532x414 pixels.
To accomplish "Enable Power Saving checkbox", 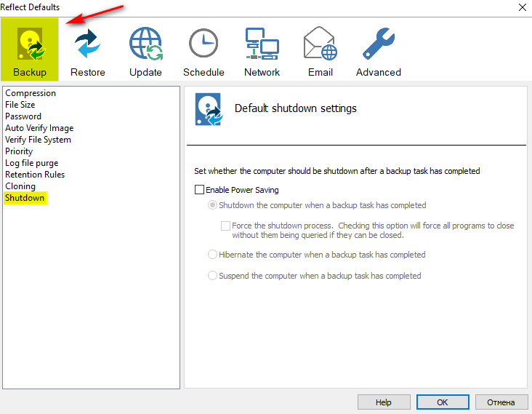I will (x=199, y=189).
